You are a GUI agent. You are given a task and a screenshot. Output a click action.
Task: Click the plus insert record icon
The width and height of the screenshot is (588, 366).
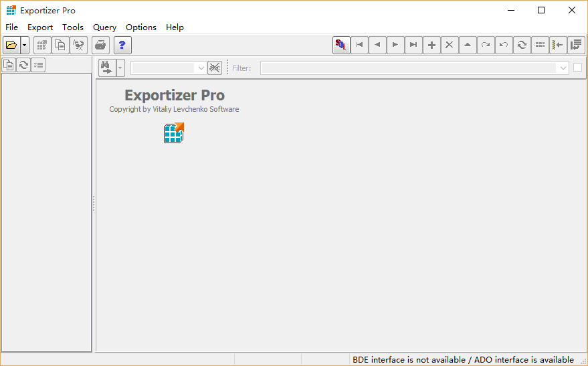coord(431,45)
